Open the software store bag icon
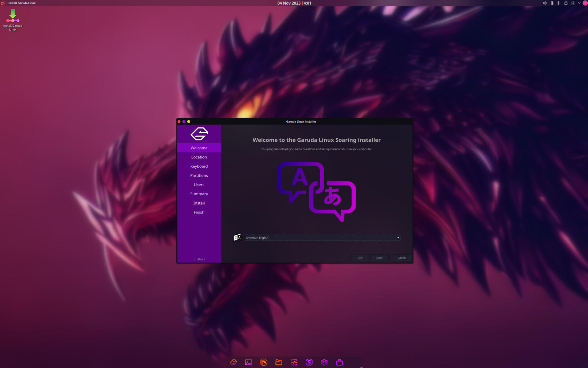This screenshot has height=368, width=588. tap(339, 362)
